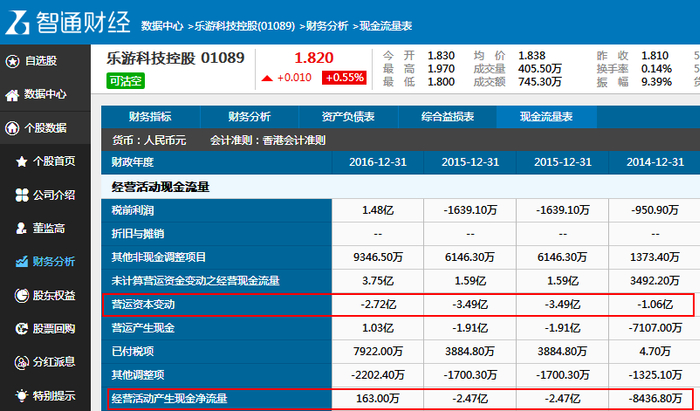Switch to the 资产负债表 tab
700x411 pixels.
point(348,117)
